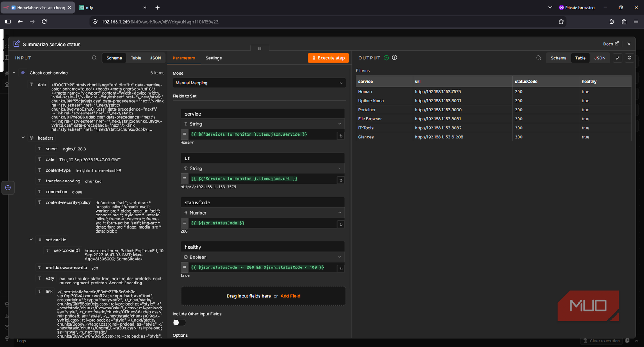
Task: Click the Private browsing indicator
Action: click(x=577, y=7)
